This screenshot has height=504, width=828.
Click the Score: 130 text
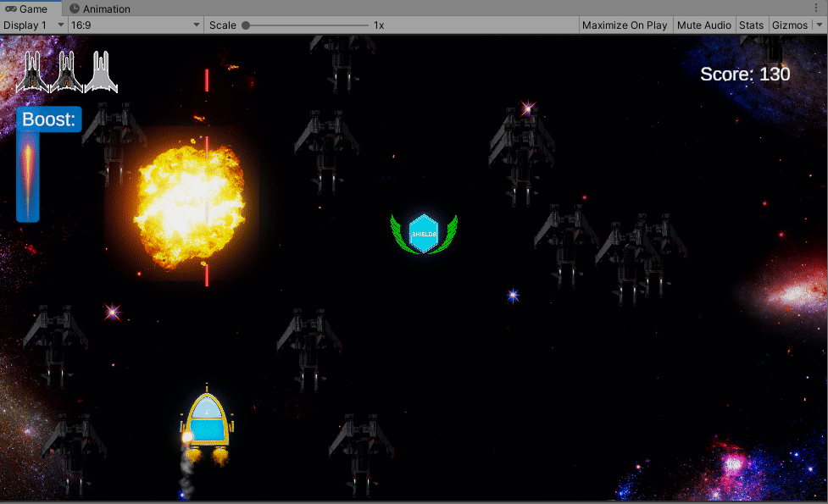tap(745, 74)
